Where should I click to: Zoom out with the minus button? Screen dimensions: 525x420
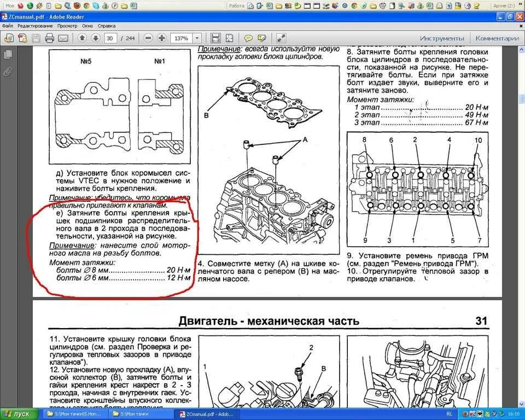148,38
